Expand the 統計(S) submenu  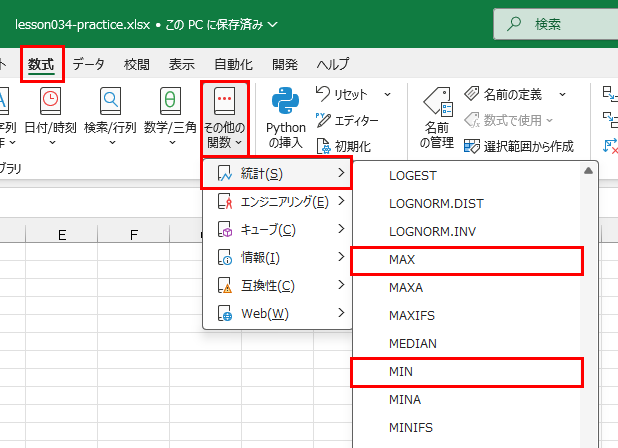click(276, 173)
